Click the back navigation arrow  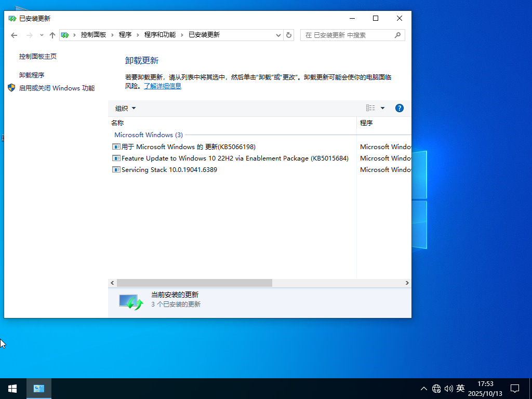coord(14,35)
